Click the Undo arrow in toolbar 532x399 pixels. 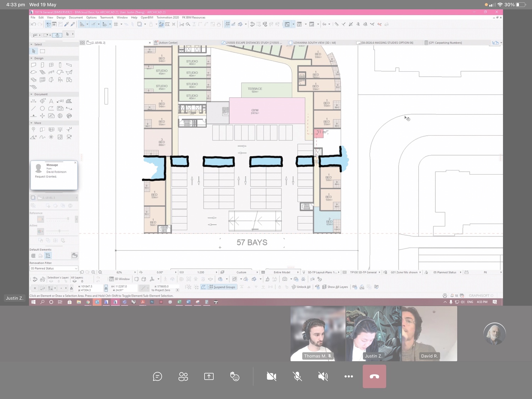pyautogui.click(x=33, y=24)
